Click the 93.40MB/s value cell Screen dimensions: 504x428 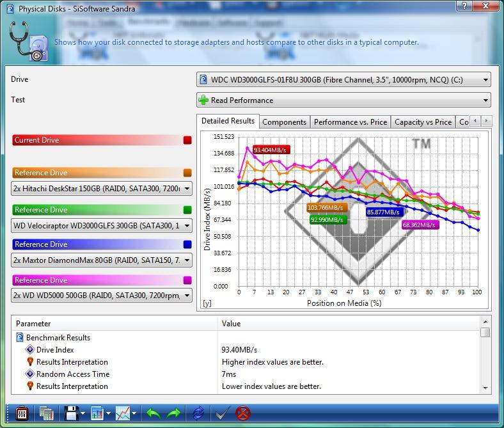point(239,350)
